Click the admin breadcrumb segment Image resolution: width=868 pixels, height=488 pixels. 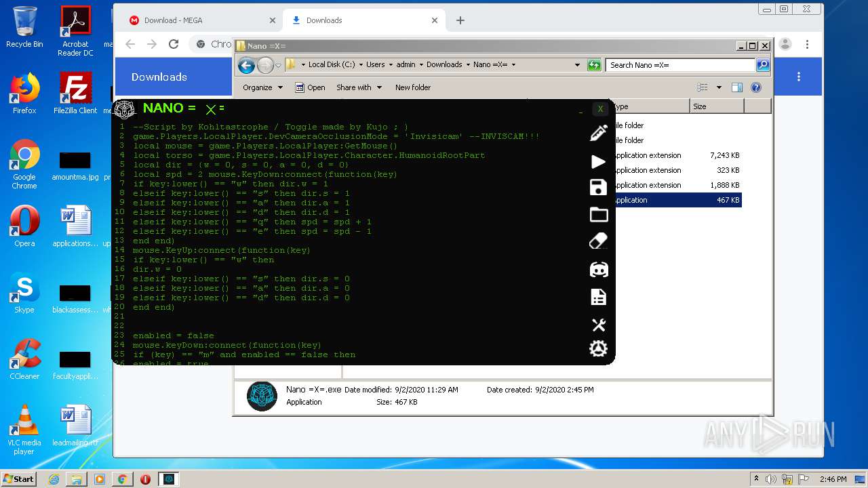(406, 65)
